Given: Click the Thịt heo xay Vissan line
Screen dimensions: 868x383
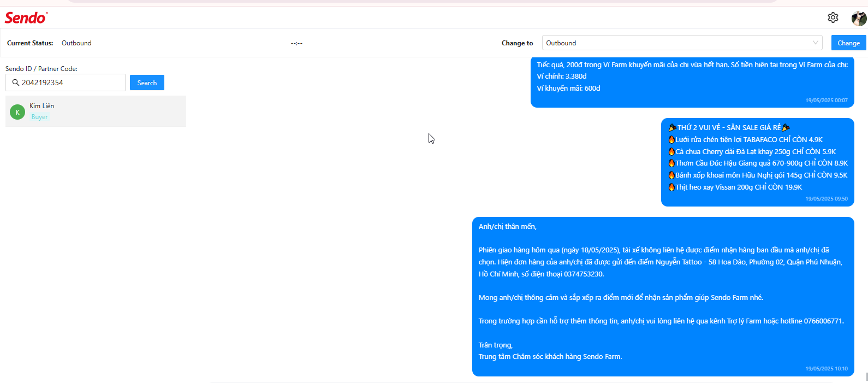Looking at the screenshot, I should point(735,187).
